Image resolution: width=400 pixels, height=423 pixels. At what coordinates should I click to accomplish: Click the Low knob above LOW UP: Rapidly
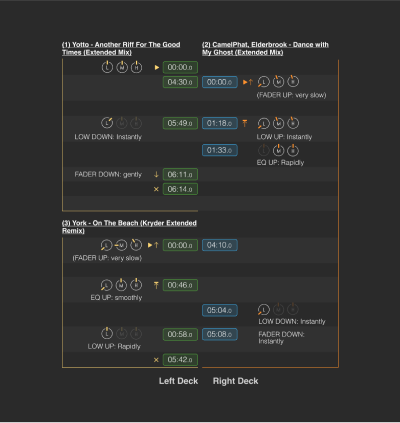(x=107, y=333)
